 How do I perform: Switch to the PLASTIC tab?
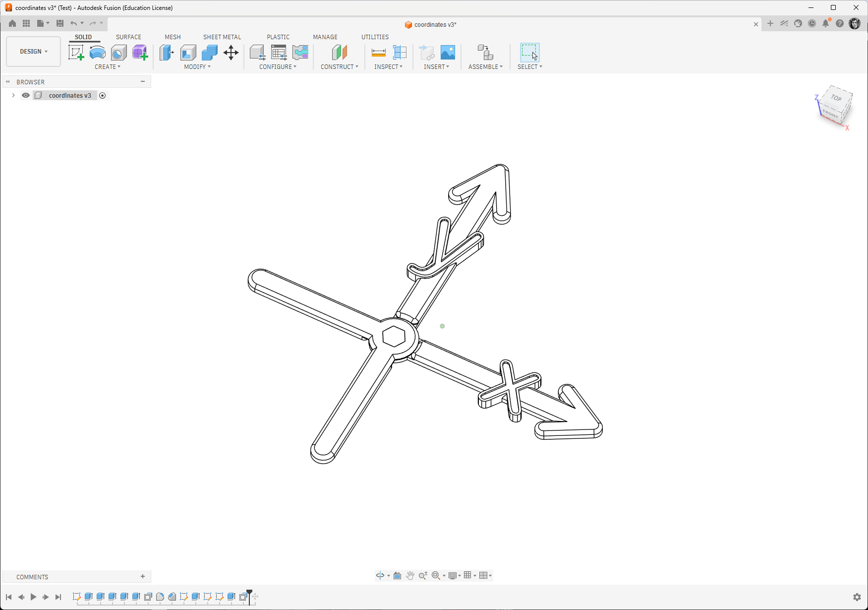pyautogui.click(x=278, y=37)
